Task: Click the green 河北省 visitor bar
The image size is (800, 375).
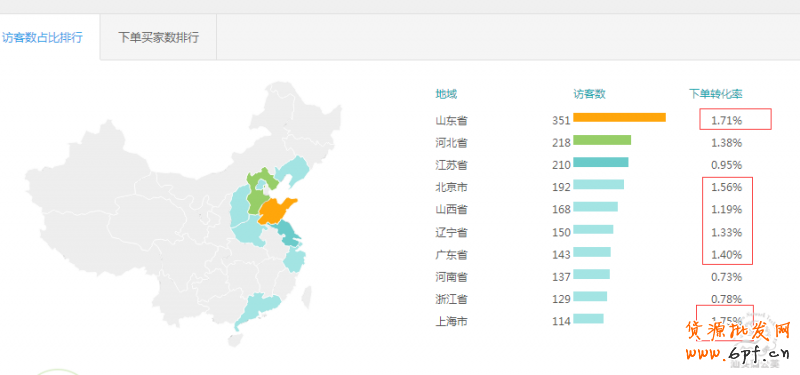Action: (602, 140)
